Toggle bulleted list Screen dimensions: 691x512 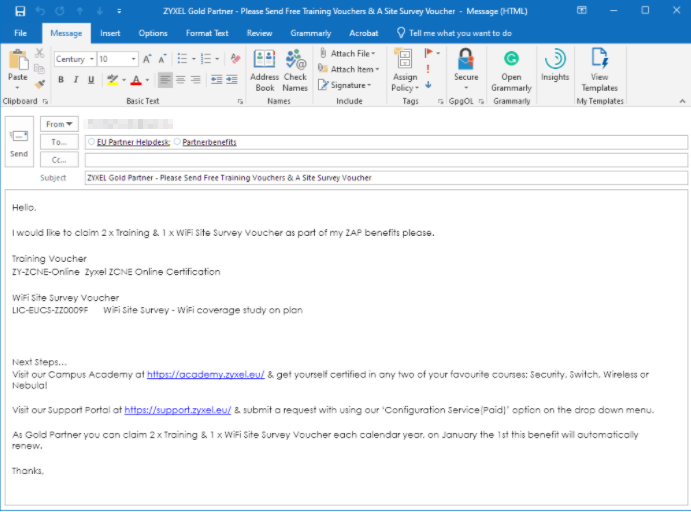pos(182,59)
